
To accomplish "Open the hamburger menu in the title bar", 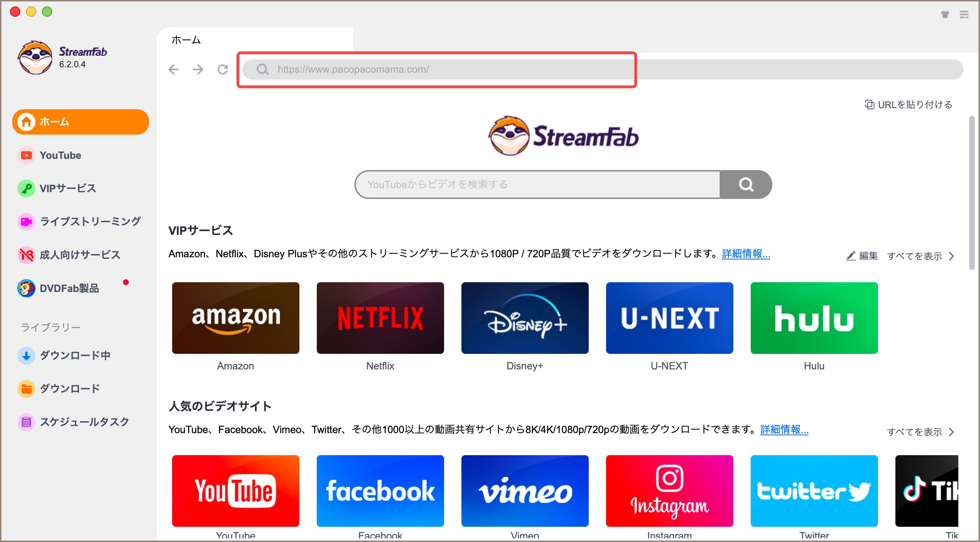I will point(964,14).
